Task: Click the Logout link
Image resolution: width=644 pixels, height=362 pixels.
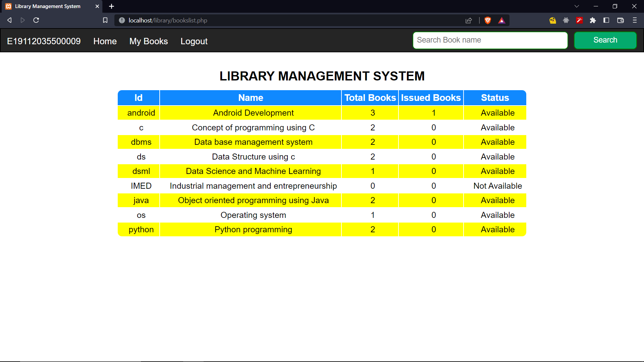Action: 194,41
